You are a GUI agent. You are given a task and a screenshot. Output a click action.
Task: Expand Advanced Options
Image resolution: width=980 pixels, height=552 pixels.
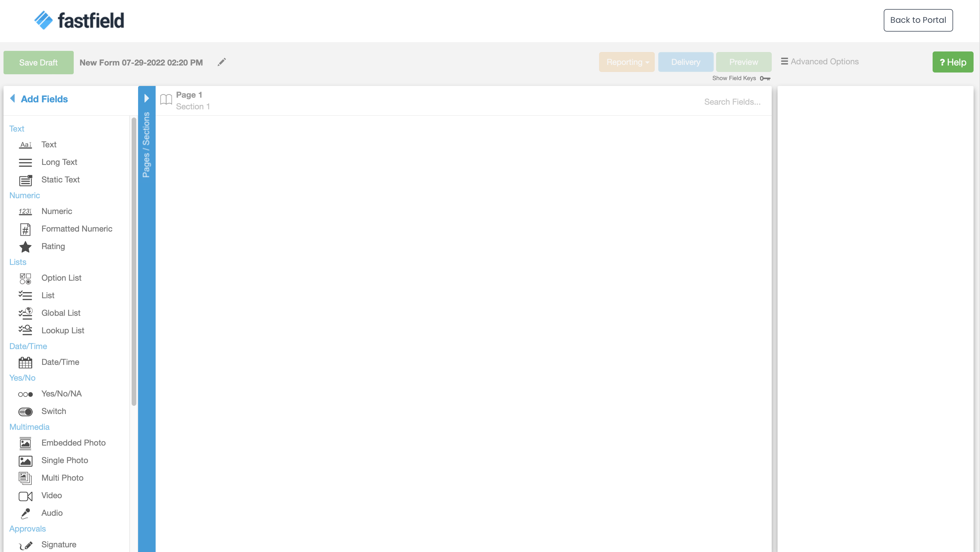coord(820,61)
